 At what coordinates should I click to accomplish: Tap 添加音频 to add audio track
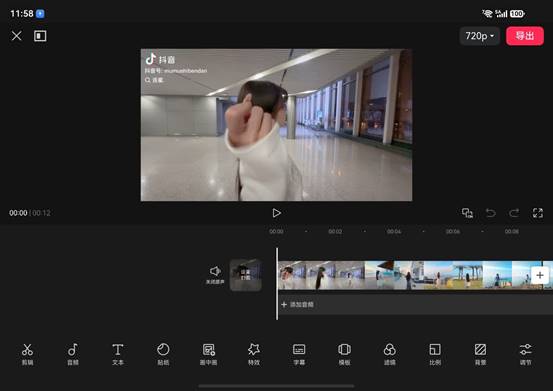coord(297,304)
